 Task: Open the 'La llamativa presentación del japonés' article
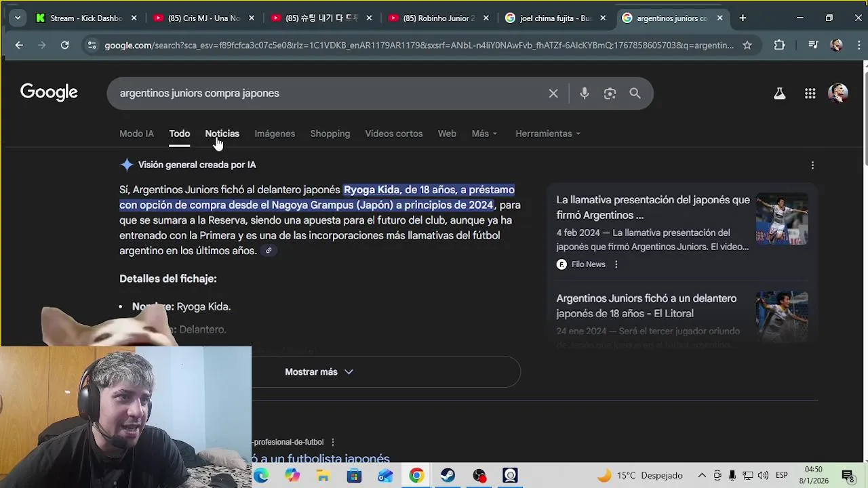[x=653, y=207]
